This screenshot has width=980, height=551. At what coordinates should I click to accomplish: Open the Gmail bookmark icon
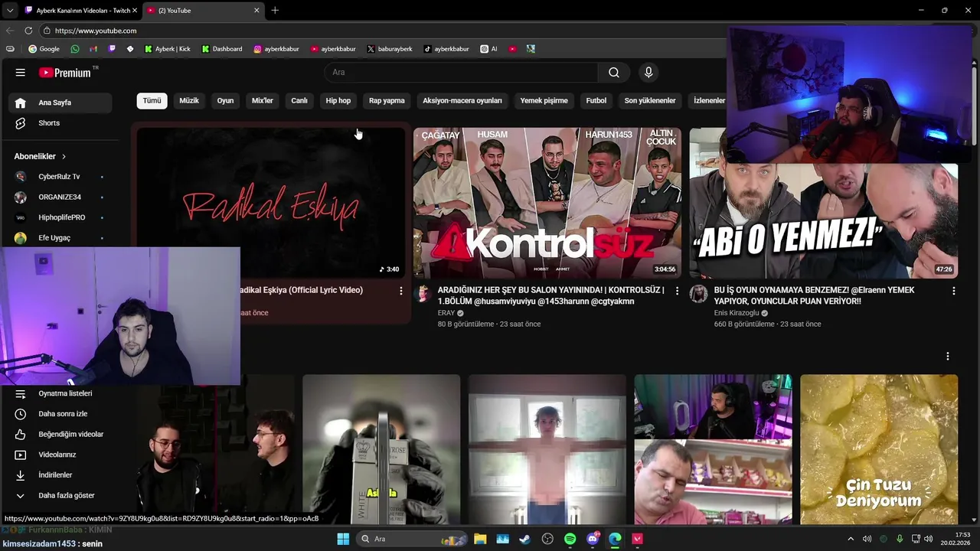(x=93, y=49)
